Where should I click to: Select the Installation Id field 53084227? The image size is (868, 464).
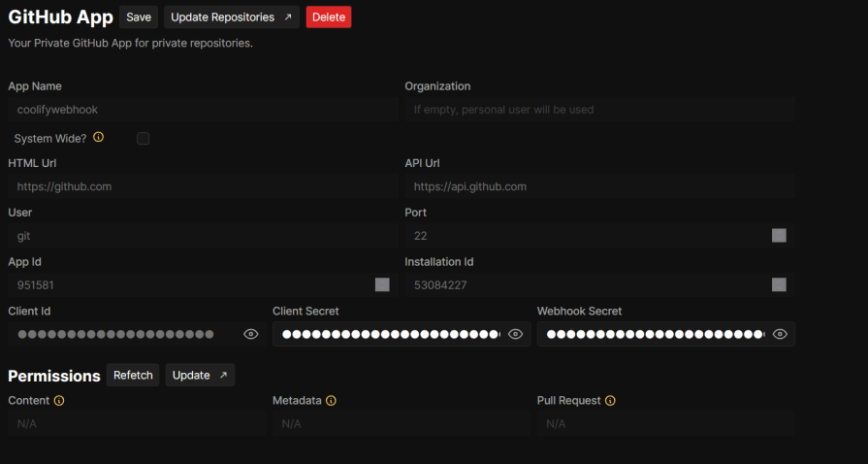pyautogui.click(x=600, y=285)
